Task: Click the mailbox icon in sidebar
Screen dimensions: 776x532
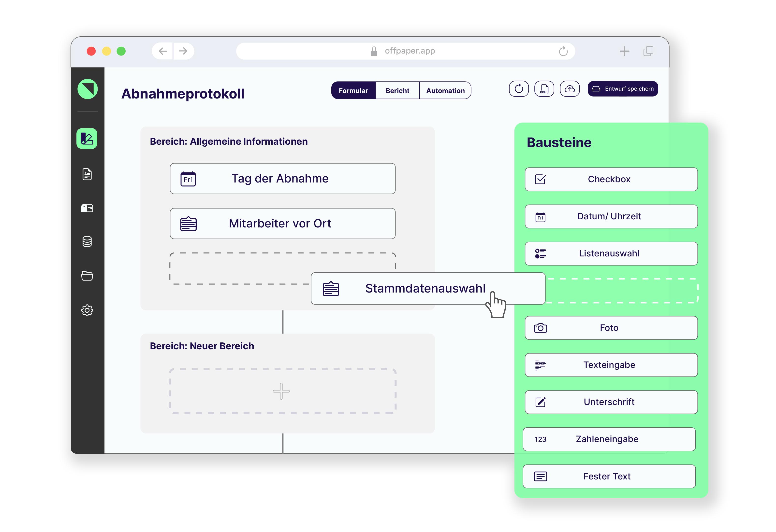Action: (x=87, y=208)
